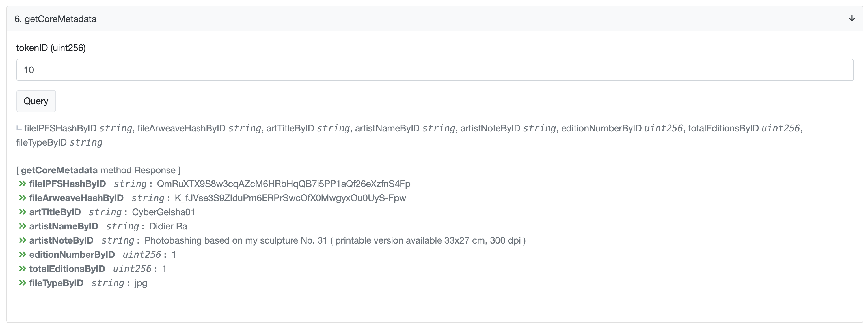Viewport: 868px width, 328px height.
Task: Click the tokenID input field containing 10
Action: 435,70
